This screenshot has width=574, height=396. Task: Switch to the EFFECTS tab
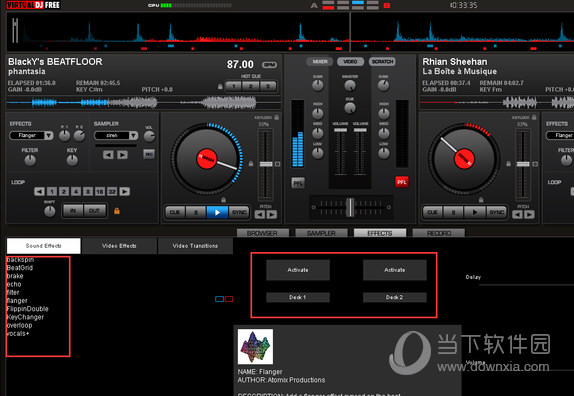pyautogui.click(x=380, y=233)
